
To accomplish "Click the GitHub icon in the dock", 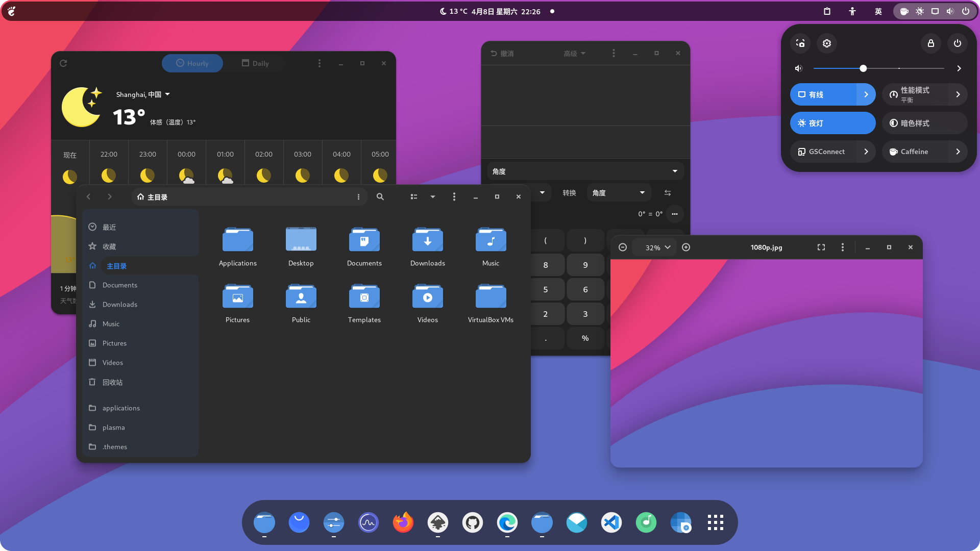I will 473,522.
